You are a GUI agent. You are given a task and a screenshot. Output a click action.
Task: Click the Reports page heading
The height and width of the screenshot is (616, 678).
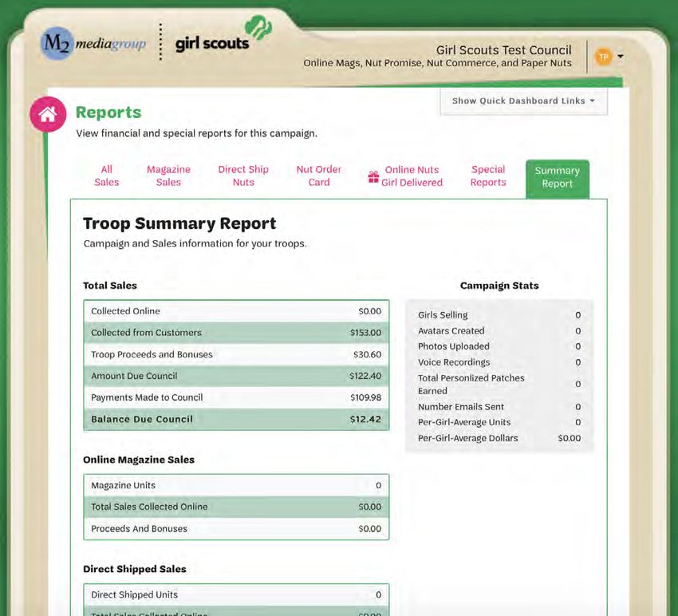coord(108,113)
